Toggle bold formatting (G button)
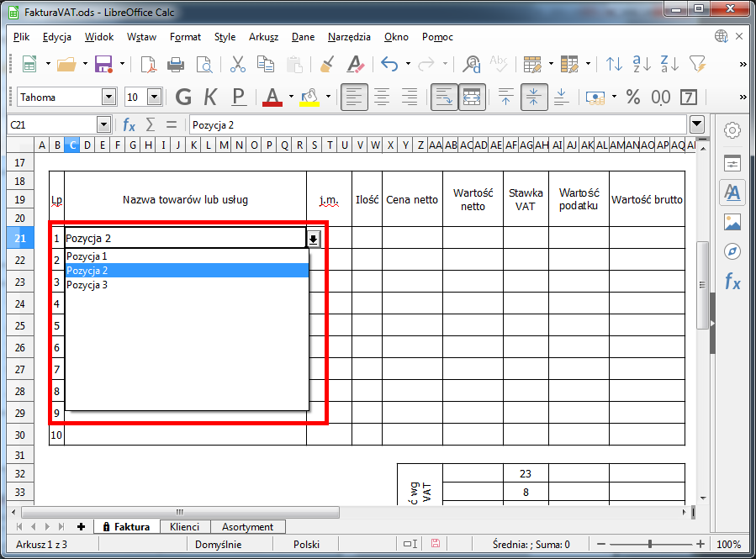 tap(183, 97)
